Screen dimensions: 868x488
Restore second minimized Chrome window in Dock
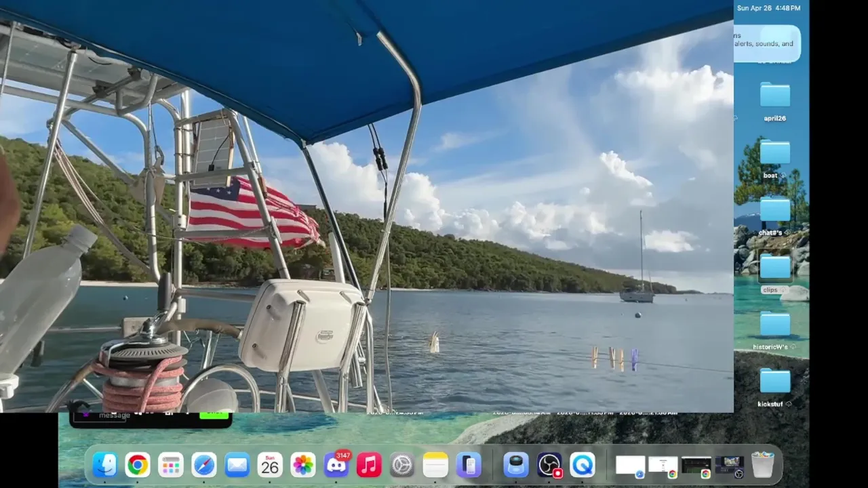point(663,466)
